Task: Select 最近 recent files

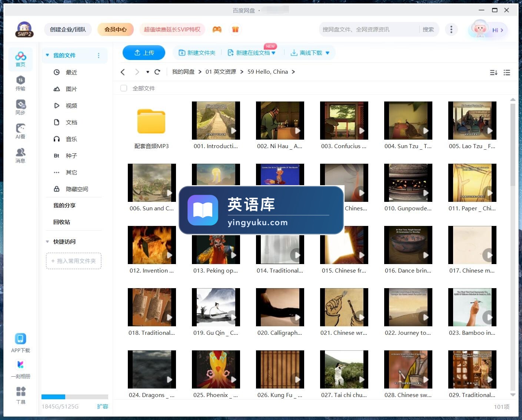Action: pos(71,72)
